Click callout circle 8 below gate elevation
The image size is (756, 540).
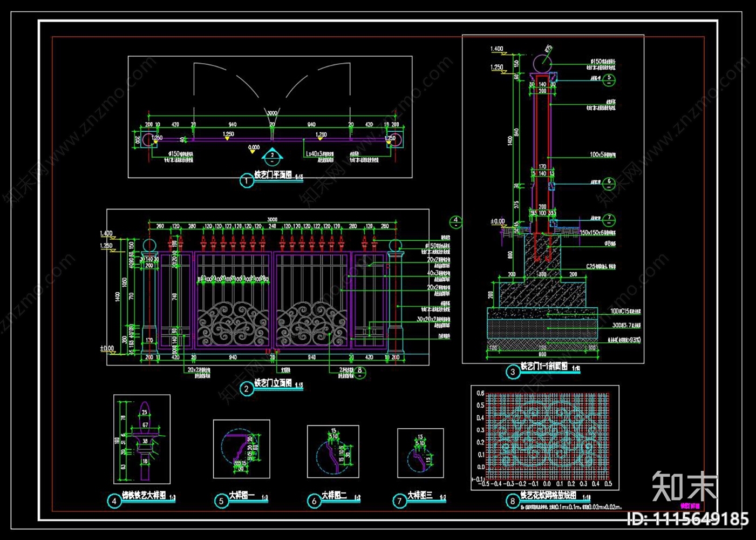(x=360, y=372)
